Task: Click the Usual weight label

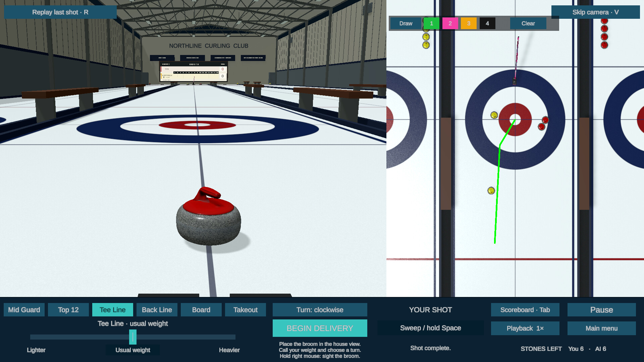Action: pos(133,350)
